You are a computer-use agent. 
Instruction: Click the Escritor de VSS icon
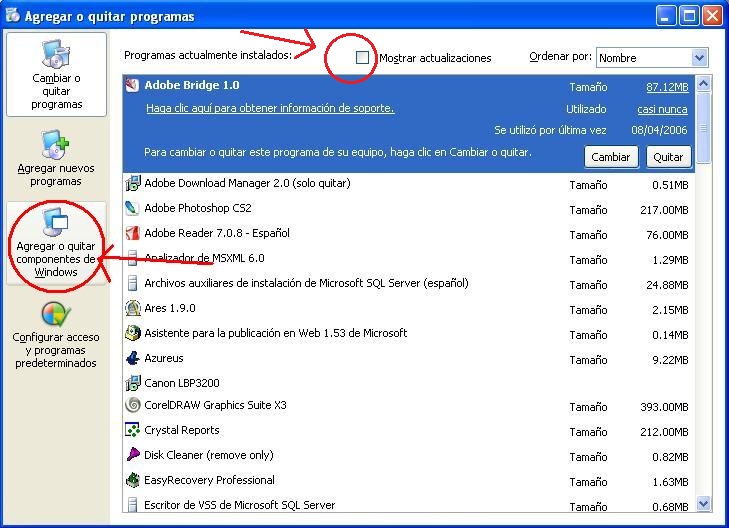[x=133, y=505]
